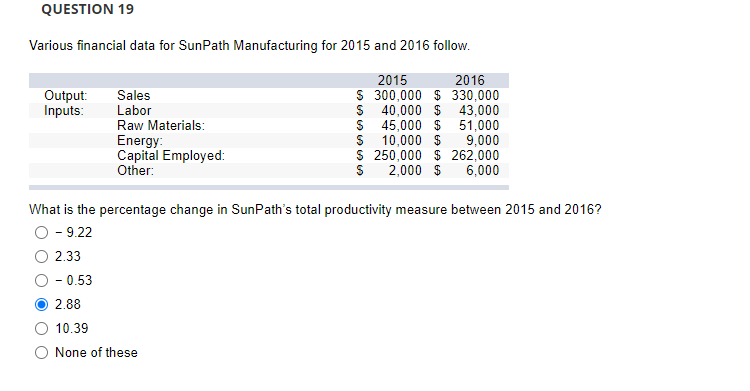The width and height of the screenshot is (750, 391).
Task: Click the QUESTION 19 heading
Action: click(88, 9)
